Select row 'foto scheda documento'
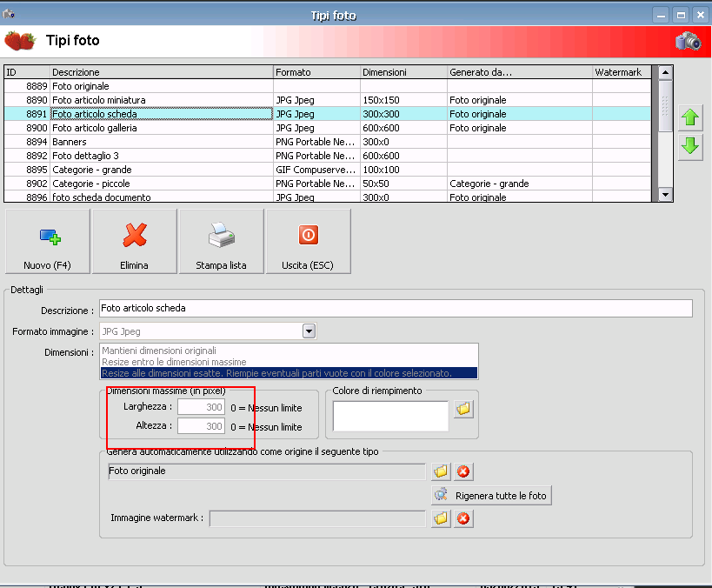712x588 pixels. click(x=328, y=197)
